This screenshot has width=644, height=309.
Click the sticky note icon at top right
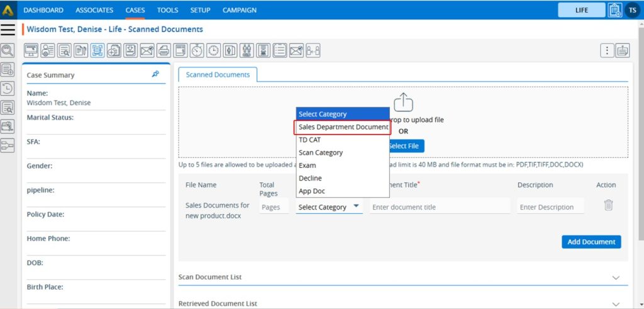(623, 51)
